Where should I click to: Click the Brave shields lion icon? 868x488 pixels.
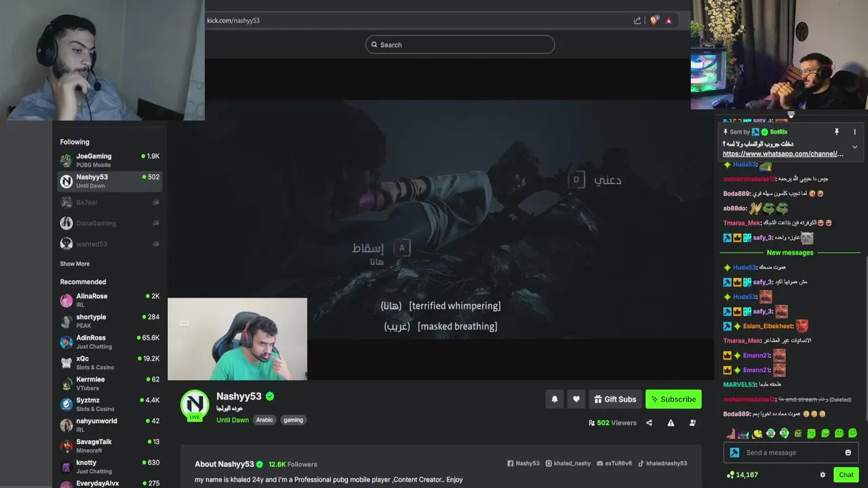coord(654,20)
